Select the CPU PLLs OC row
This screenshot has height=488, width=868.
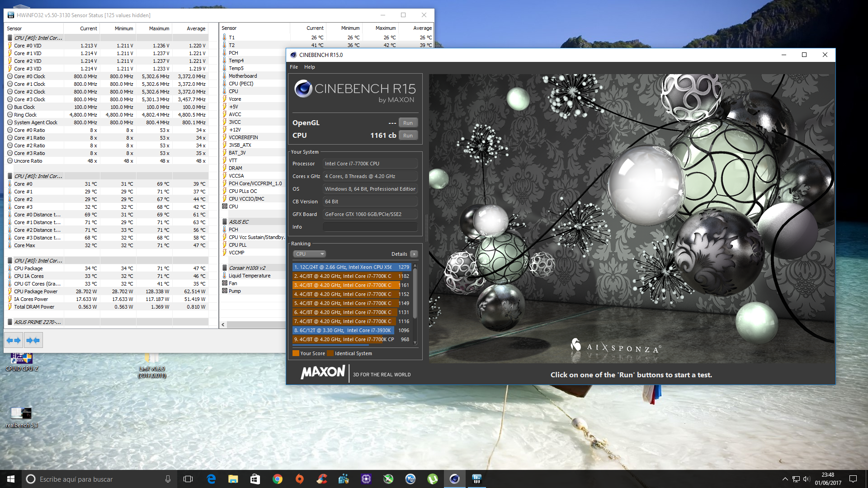pos(253,191)
